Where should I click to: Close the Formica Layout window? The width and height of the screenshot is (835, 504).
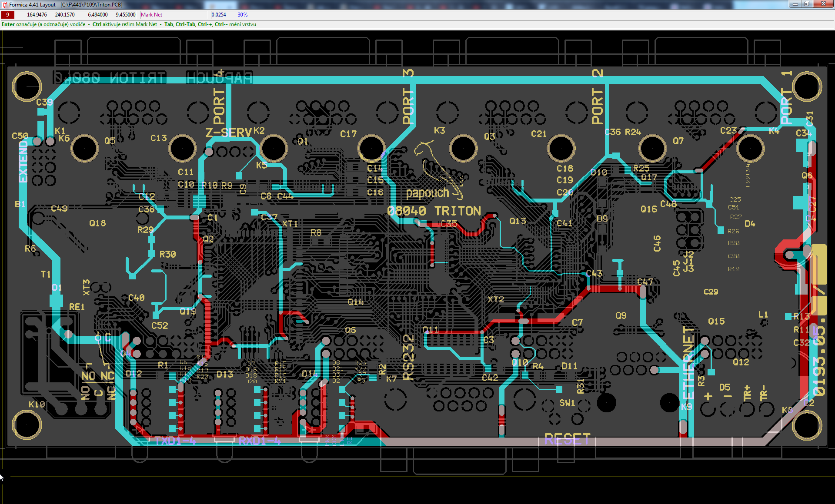(x=823, y=4)
